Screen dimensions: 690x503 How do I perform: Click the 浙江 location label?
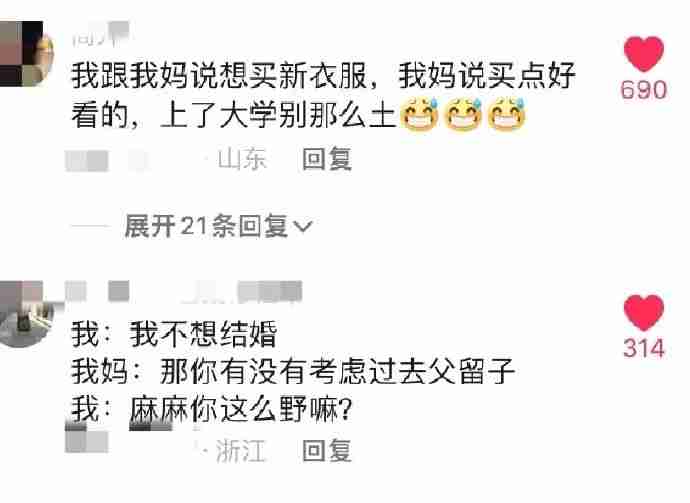click(x=241, y=451)
